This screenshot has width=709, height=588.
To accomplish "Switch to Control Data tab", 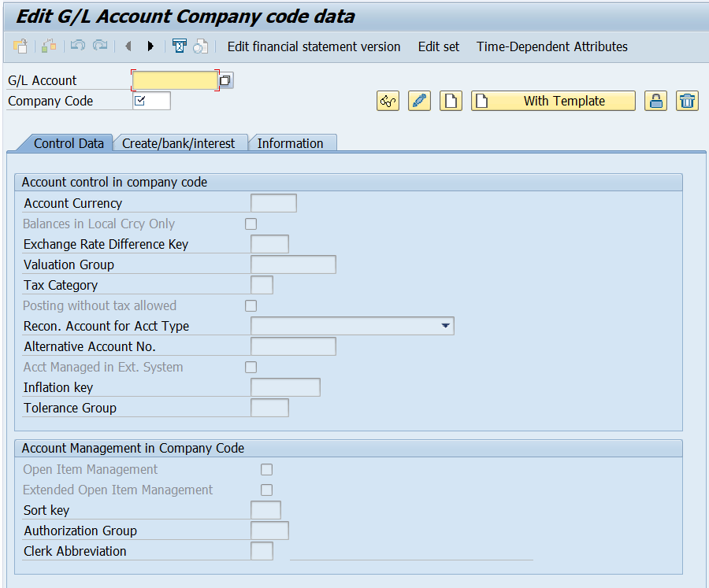I will pos(69,143).
